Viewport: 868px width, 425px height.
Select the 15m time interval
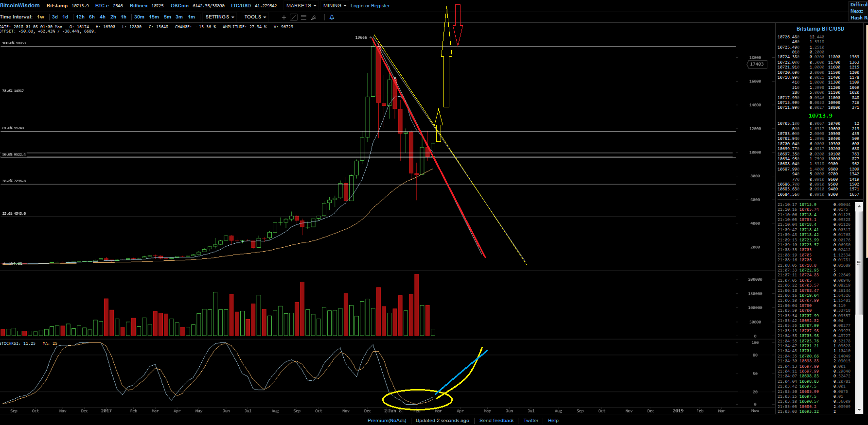coord(154,17)
